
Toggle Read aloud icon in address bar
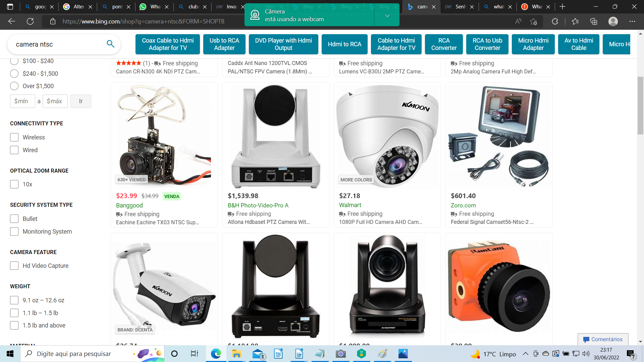[518, 21]
